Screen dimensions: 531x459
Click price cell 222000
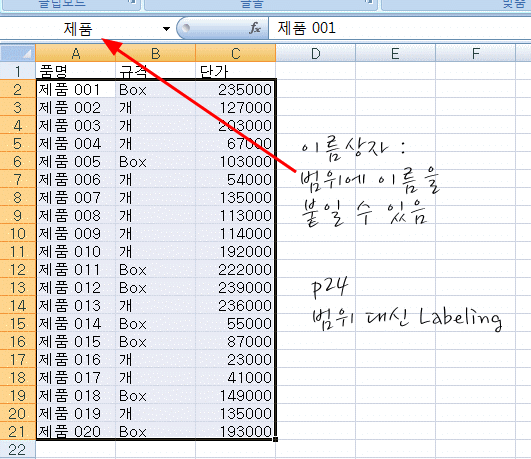point(236,269)
